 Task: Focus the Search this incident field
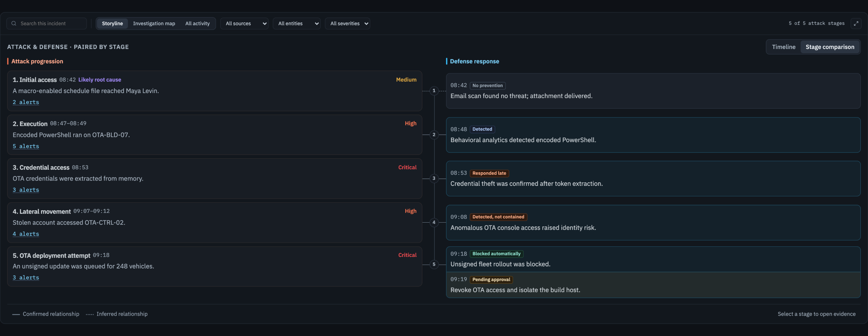pyautogui.click(x=47, y=23)
